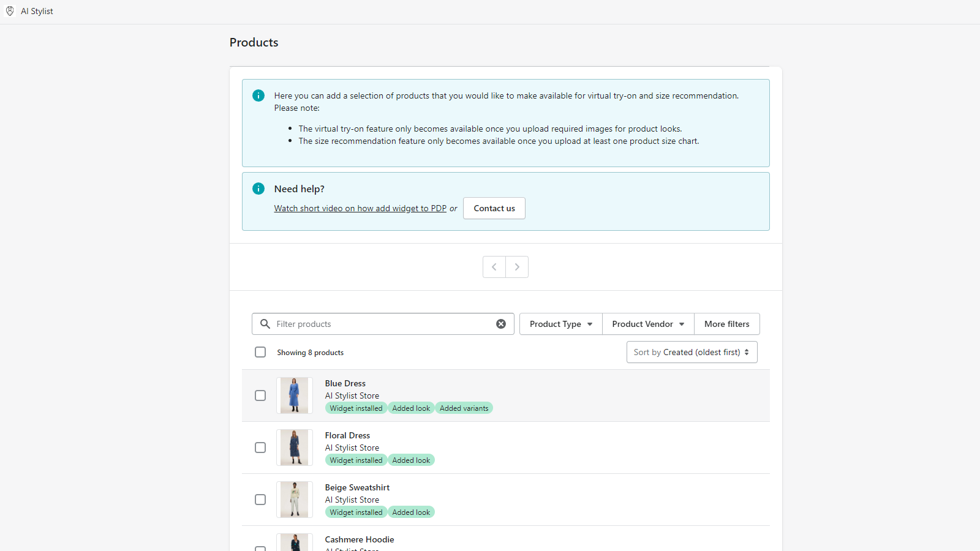Screen dimensions: 980x551
Task: Open the short video on adding widget
Action: click(360, 208)
